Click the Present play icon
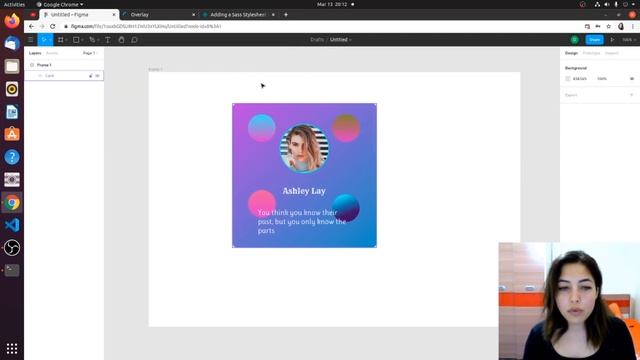The image size is (640, 360). pyautogui.click(x=612, y=40)
